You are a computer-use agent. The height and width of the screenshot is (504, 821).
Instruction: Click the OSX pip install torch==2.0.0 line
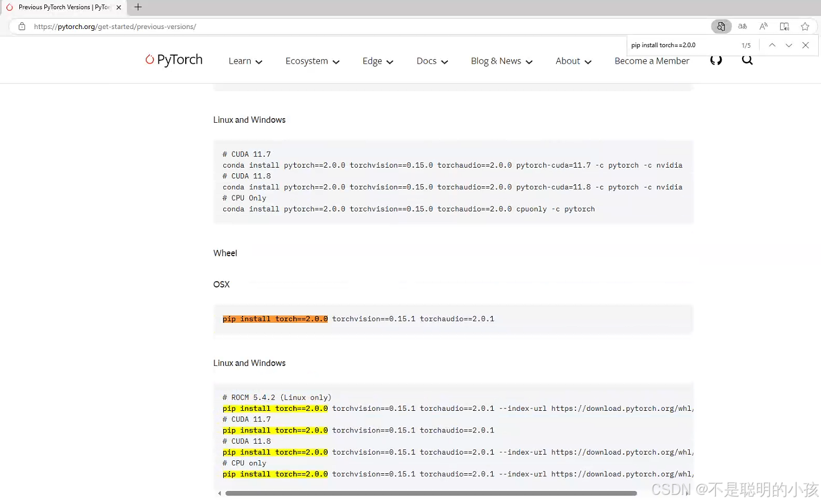[359, 319]
